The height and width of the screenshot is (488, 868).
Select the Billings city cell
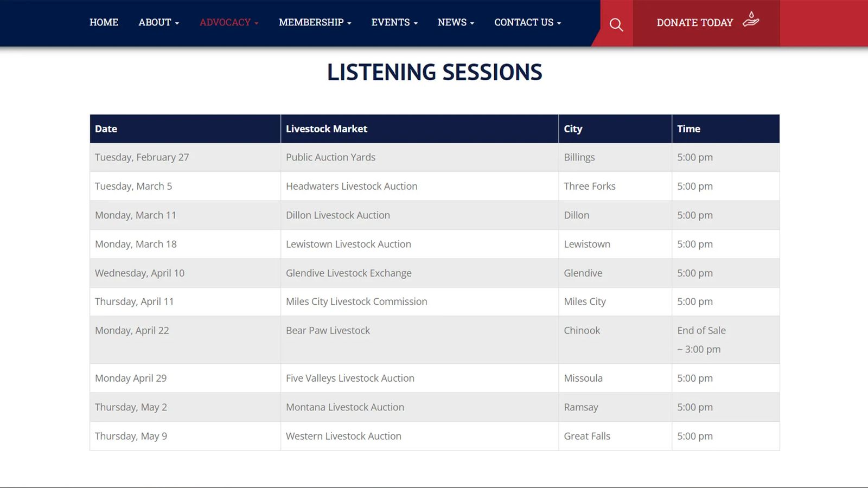pyautogui.click(x=615, y=157)
